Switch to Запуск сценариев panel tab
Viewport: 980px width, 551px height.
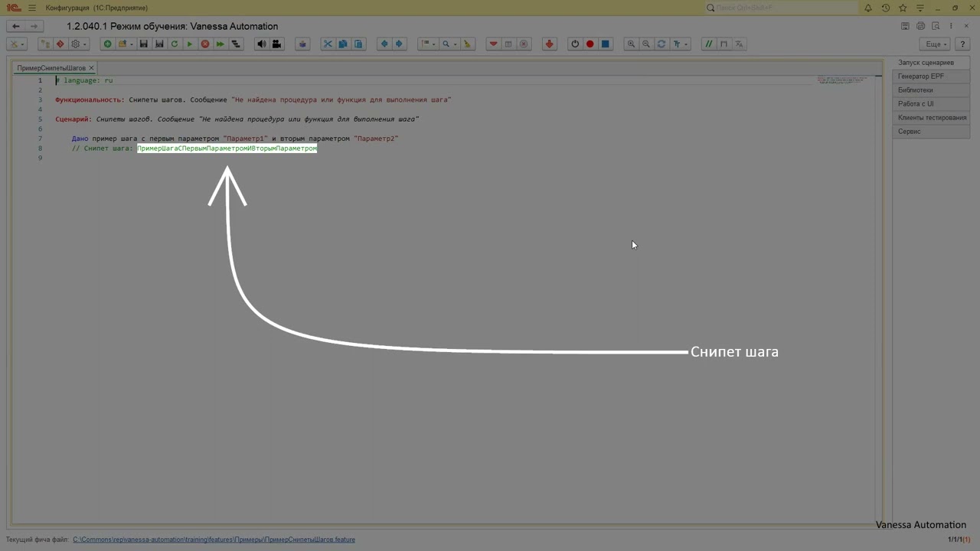[931, 63]
